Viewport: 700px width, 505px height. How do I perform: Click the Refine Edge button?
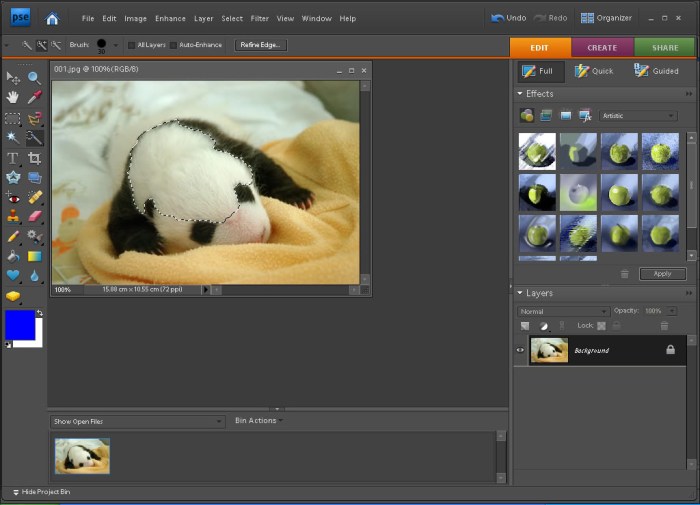(x=261, y=45)
